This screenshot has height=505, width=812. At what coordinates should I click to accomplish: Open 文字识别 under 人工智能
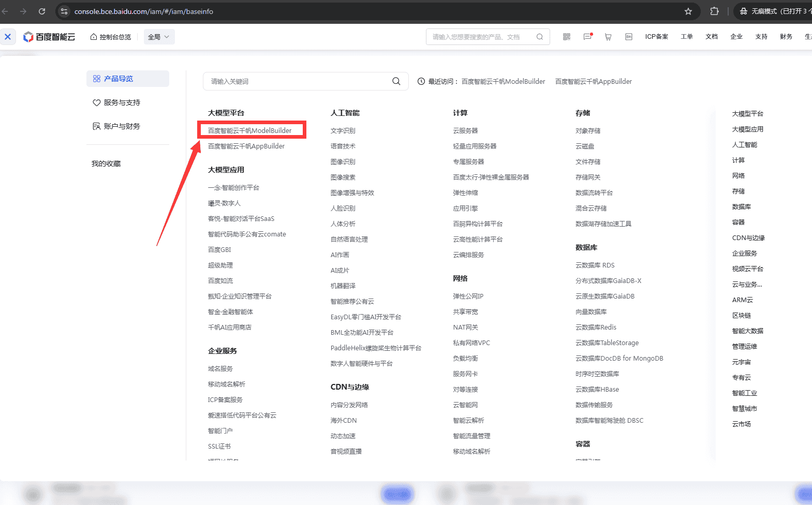(343, 130)
